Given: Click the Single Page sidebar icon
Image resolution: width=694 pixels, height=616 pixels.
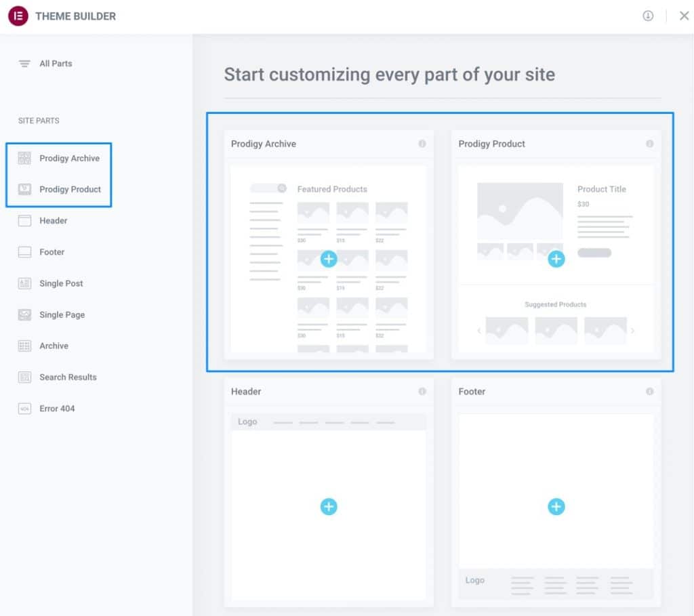Looking at the screenshot, I should tap(24, 314).
